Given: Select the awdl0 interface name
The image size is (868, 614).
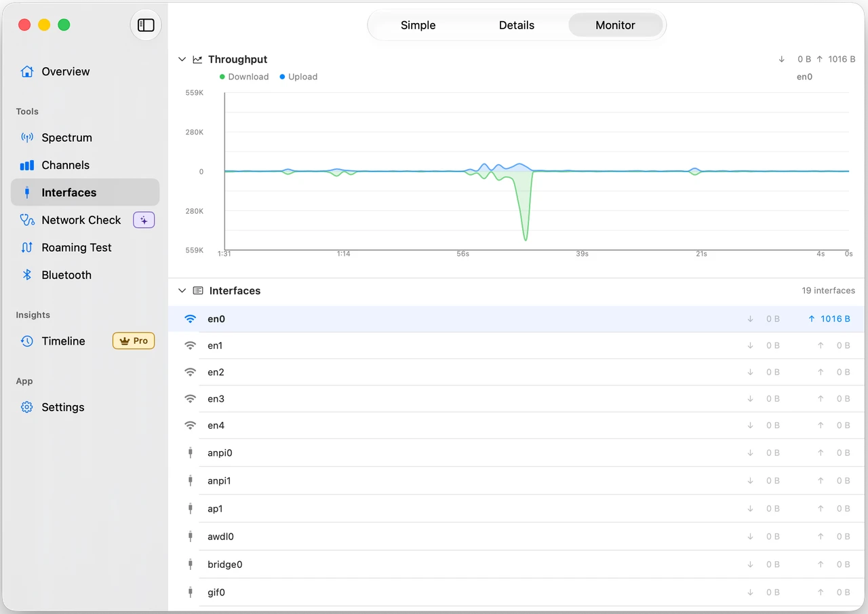Looking at the screenshot, I should point(220,536).
